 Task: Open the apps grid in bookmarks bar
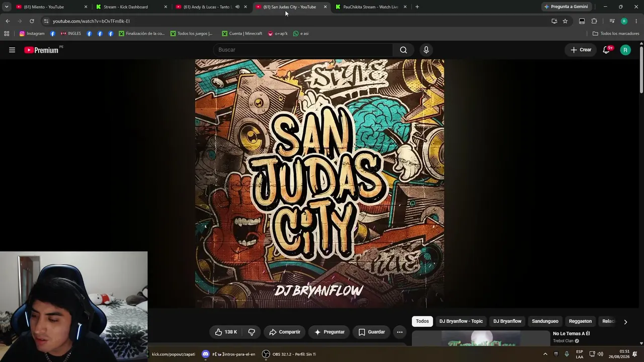[x=7, y=34]
